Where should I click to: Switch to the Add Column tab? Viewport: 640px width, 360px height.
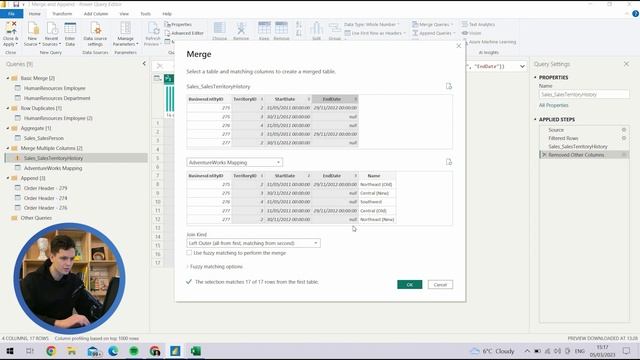click(96, 14)
